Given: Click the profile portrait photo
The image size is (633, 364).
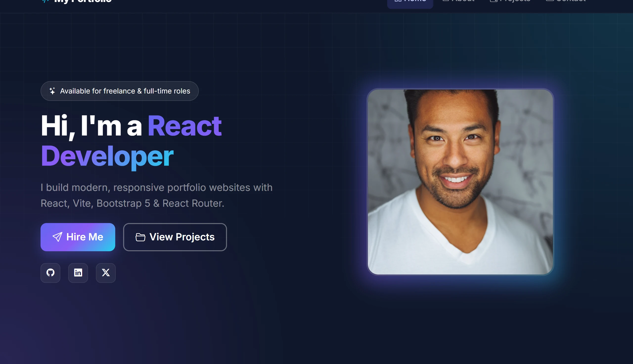Looking at the screenshot, I should pos(460,182).
